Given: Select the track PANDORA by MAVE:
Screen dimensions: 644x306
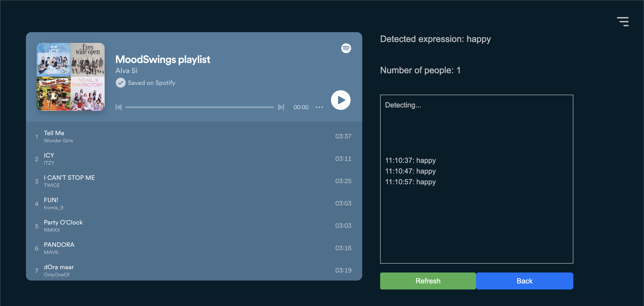Looking at the screenshot, I should point(59,245).
